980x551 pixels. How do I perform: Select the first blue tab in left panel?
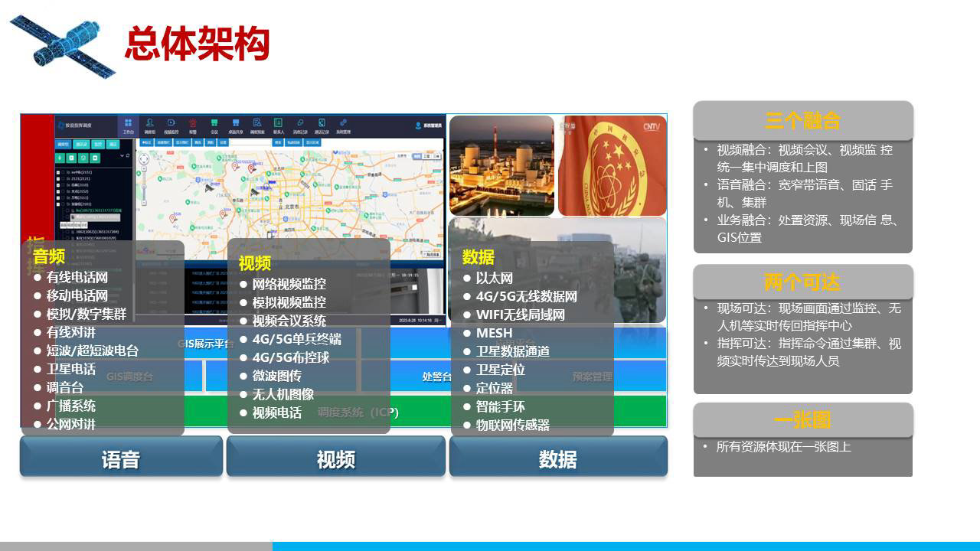tap(63, 144)
